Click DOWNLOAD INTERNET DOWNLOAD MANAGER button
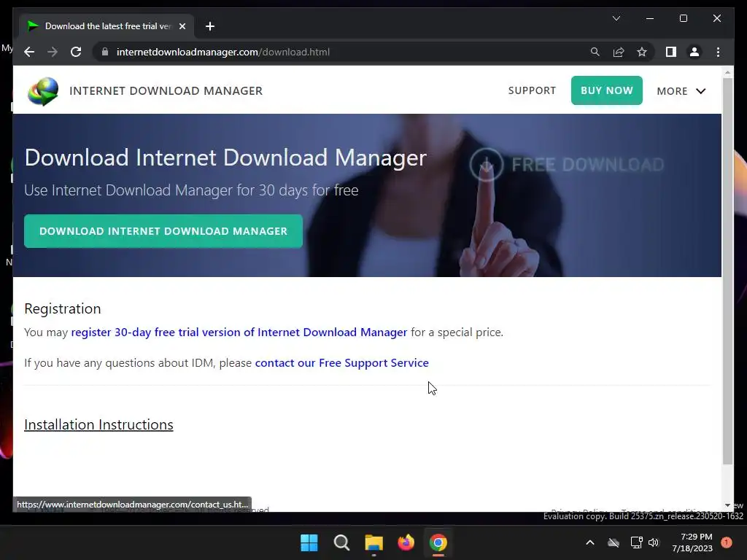The width and height of the screenshot is (747, 560). pyautogui.click(x=163, y=231)
